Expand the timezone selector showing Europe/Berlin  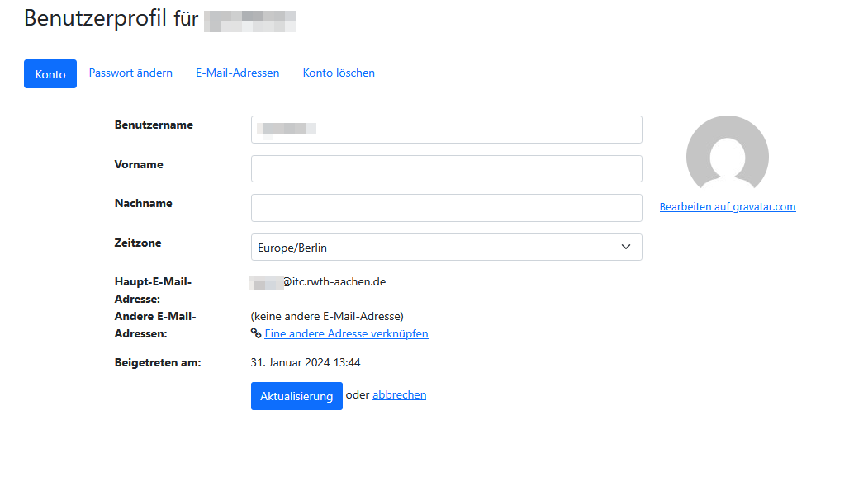[x=446, y=247]
